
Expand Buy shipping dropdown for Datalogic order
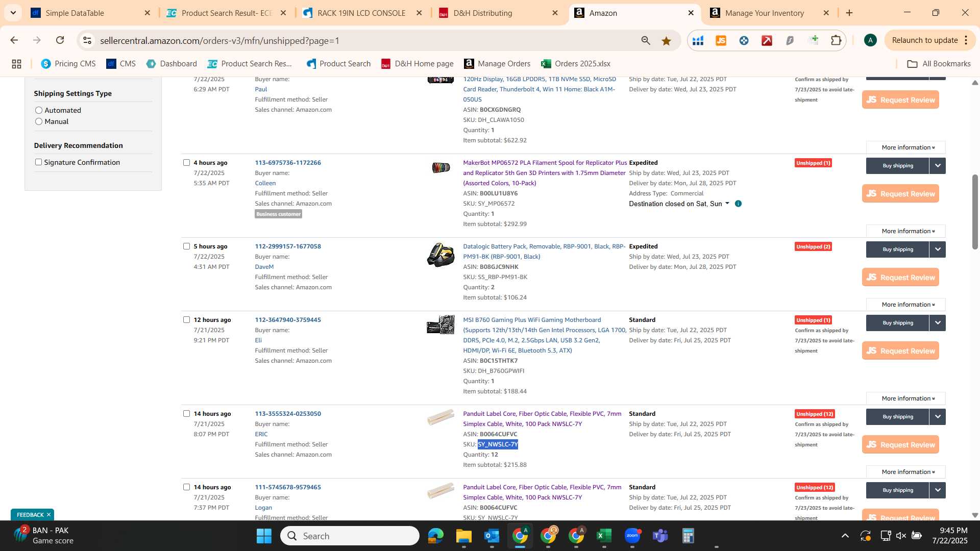[938, 249]
